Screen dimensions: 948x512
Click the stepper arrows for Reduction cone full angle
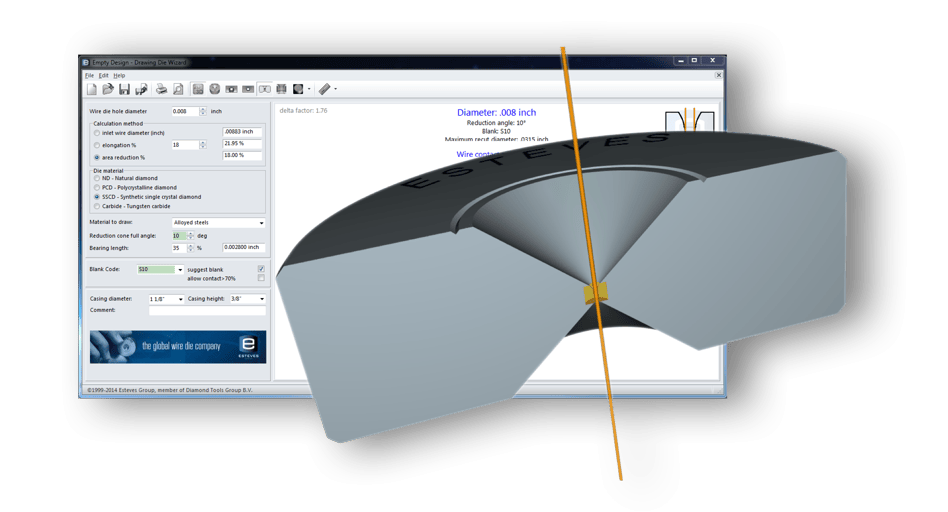click(x=191, y=236)
